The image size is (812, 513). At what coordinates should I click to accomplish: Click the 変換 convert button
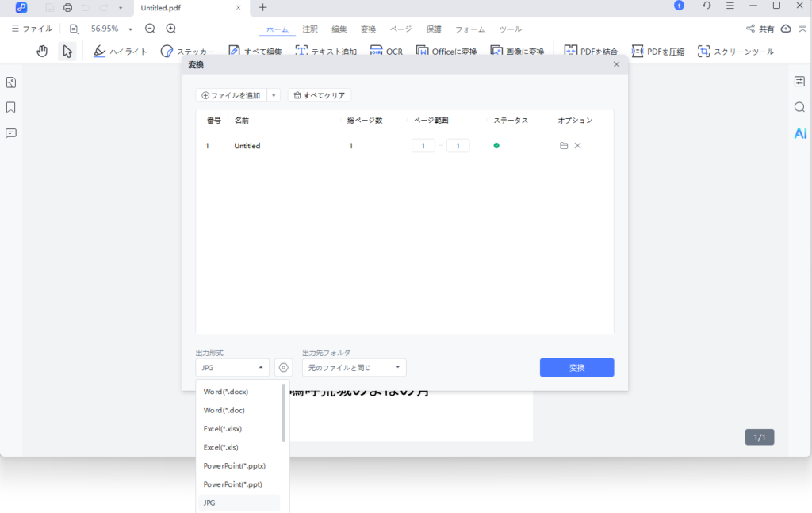[x=576, y=367]
